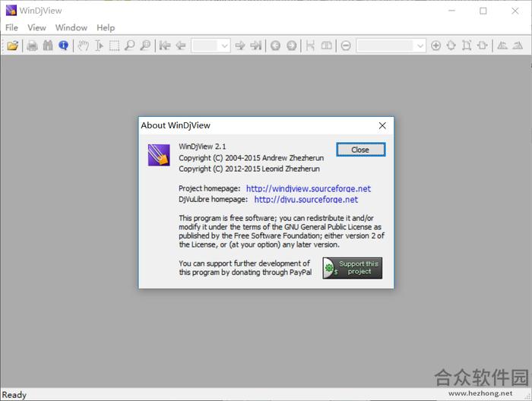Click the blue About info icon
The width and height of the screenshot is (532, 401).
63,46
